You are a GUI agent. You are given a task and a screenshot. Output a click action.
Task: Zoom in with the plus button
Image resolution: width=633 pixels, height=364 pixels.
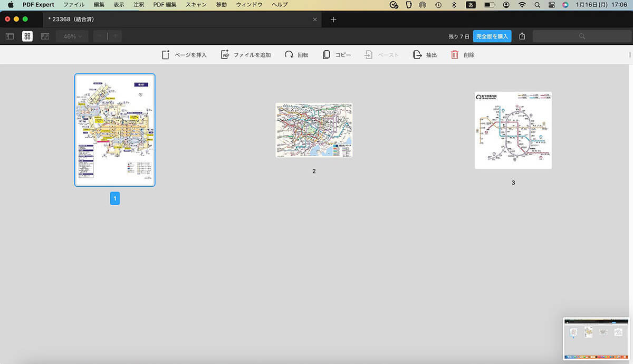point(114,36)
